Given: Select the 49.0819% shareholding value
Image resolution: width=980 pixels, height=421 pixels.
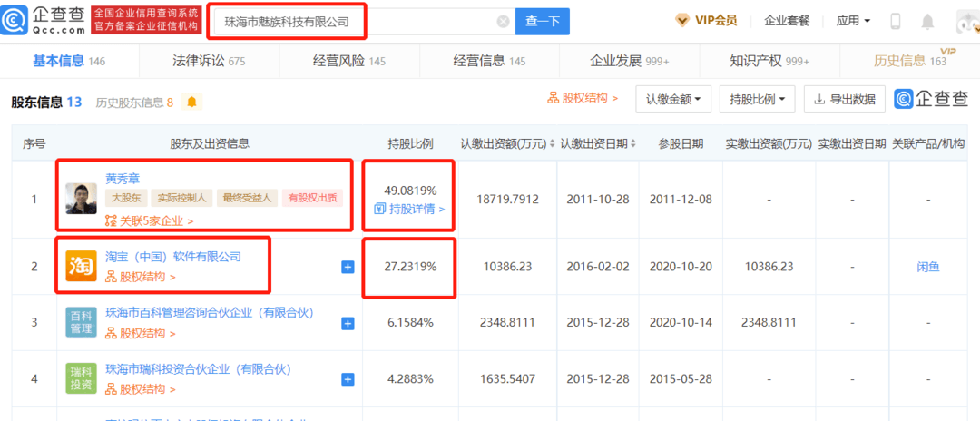Looking at the screenshot, I should coord(410,190).
